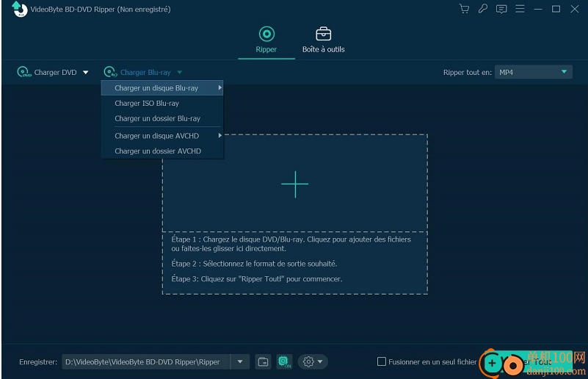This screenshot has width=588, height=379.
Task: Toggle the hardware acceleration chip icon
Action: [x=284, y=362]
